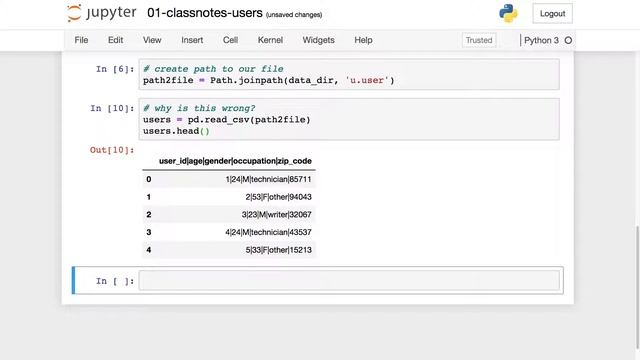Click the comment '# why is this wrong?'
Image resolution: width=640 pixels, height=360 pixels.
click(199, 108)
